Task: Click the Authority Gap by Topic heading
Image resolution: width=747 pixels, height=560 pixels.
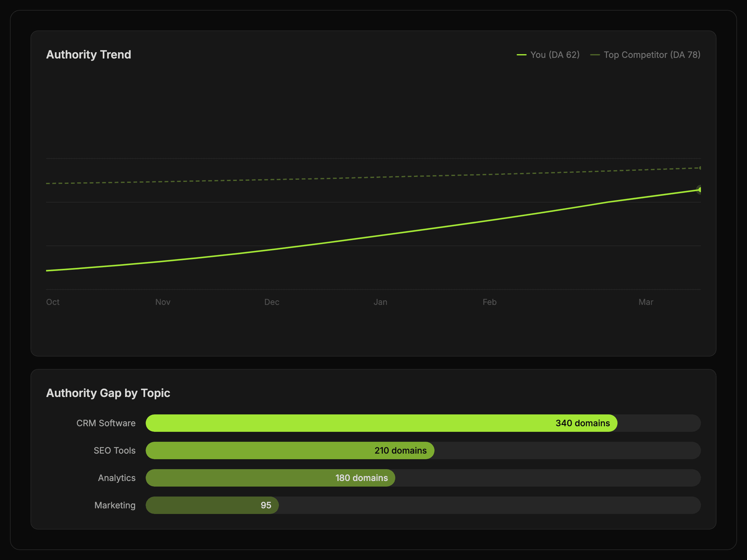Action: click(x=108, y=393)
